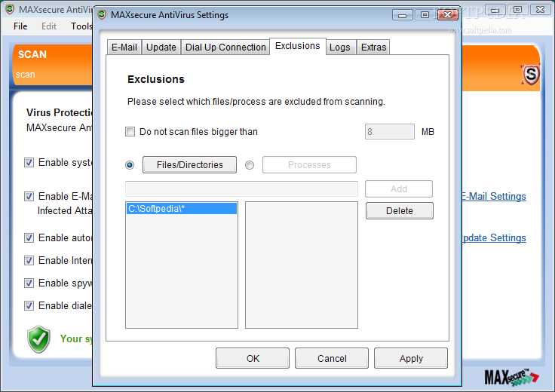This screenshot has width=555, height=392.
Task: Open E-Mail Settings link in main window
Action: [x=494, y=196]
